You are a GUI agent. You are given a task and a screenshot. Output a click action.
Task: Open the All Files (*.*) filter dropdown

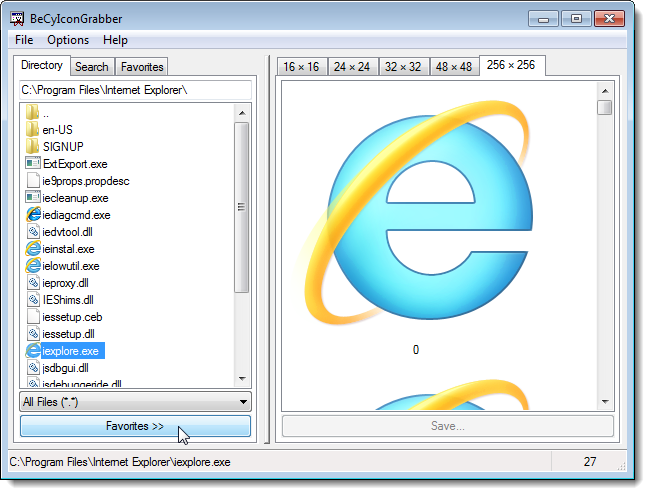tap(136, 402)
